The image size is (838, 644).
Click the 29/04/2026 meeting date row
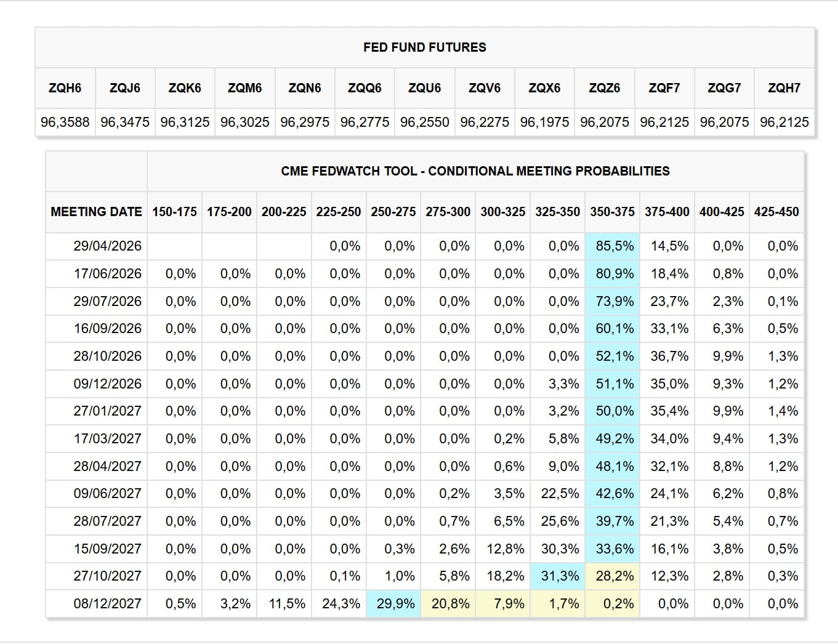click(x=107, y=246)
